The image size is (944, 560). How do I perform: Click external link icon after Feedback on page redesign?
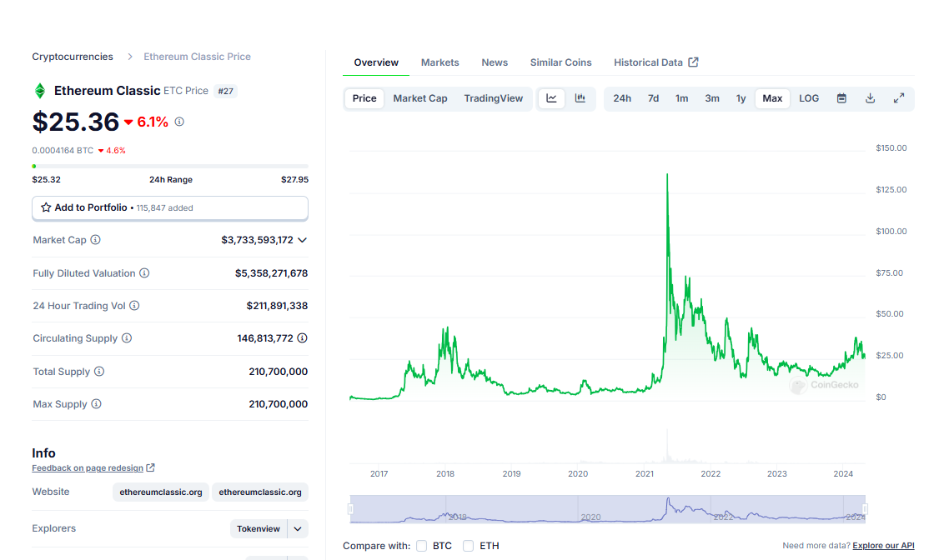tap(150, 467)
